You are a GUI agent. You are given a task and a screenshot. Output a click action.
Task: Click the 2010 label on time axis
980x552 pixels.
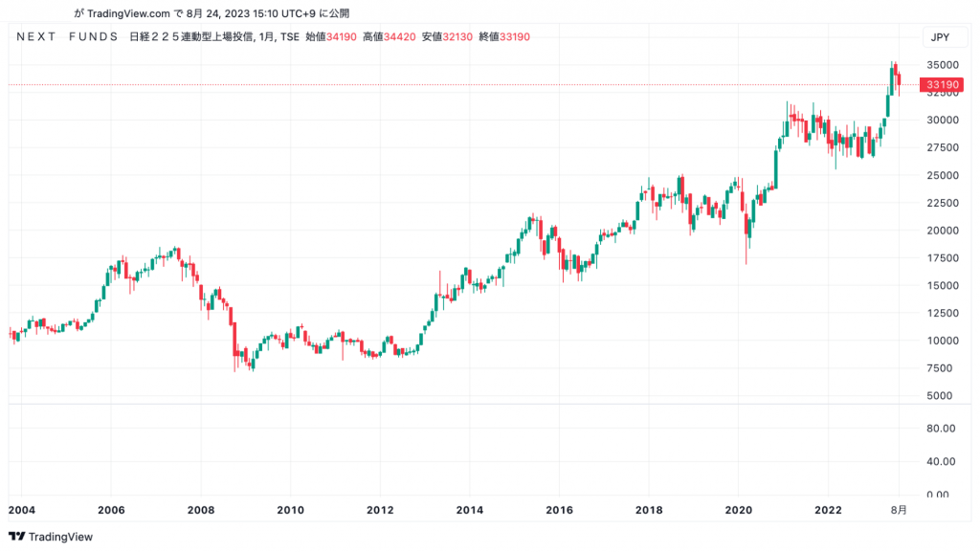click(291, 510)
